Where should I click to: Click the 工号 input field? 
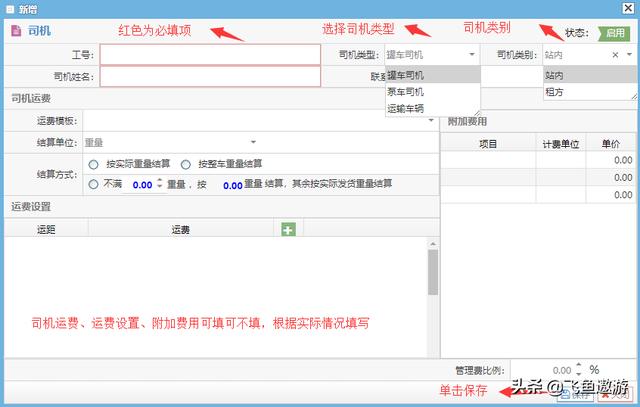tap(210, 55)
